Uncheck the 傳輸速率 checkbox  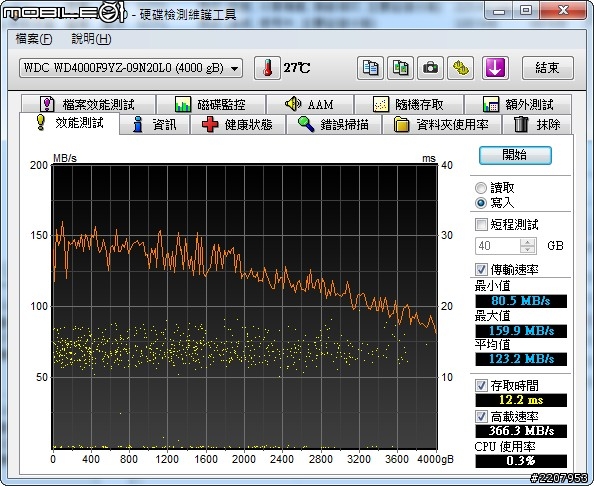pyautogui.click(x=481, y=269)
